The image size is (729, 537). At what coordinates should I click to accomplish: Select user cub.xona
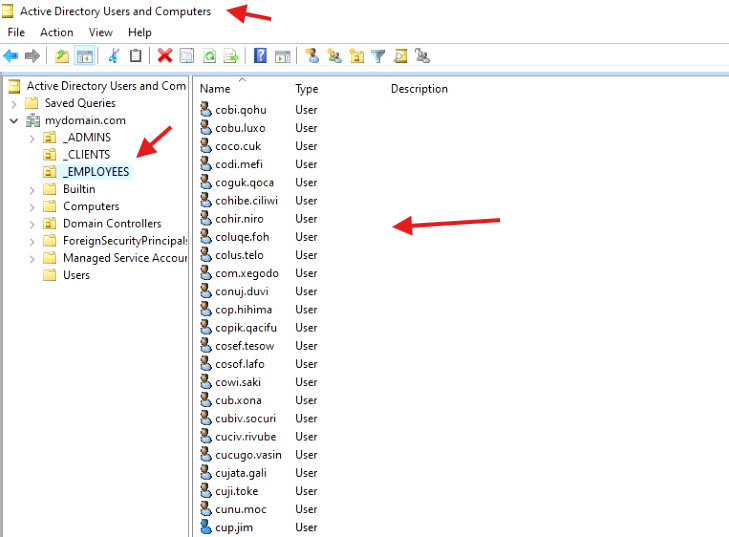click(238, 400)
